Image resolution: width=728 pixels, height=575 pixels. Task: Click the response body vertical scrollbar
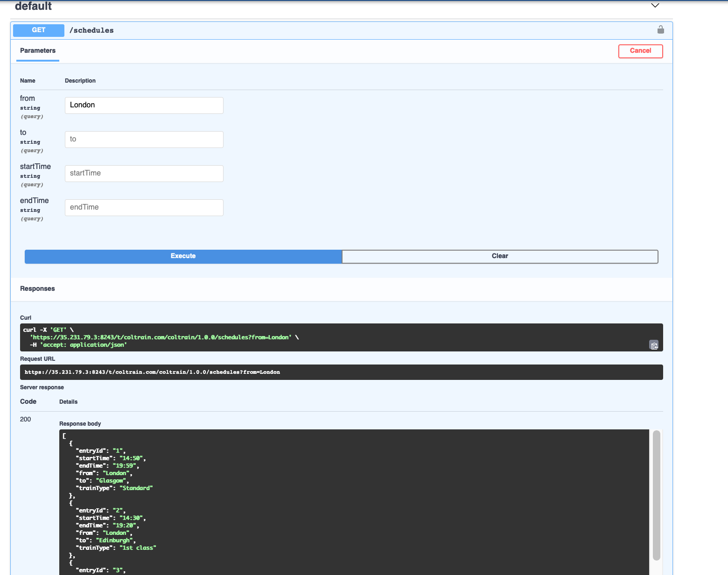656,495
